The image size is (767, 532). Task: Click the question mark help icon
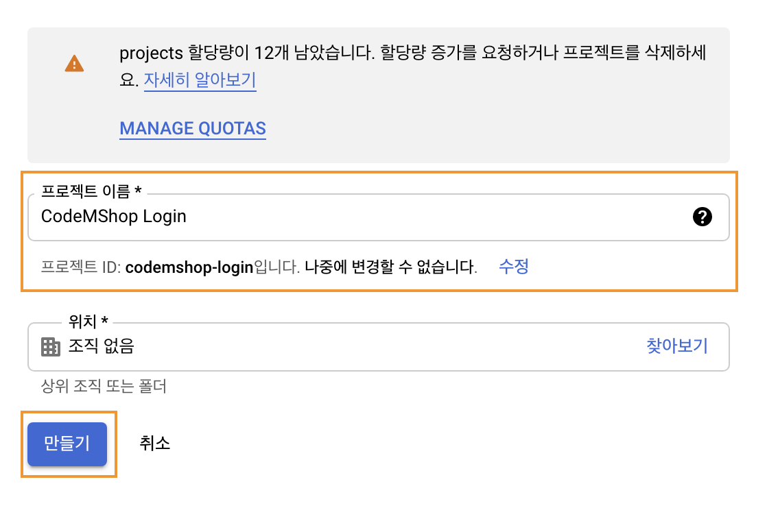click(702, 217)
